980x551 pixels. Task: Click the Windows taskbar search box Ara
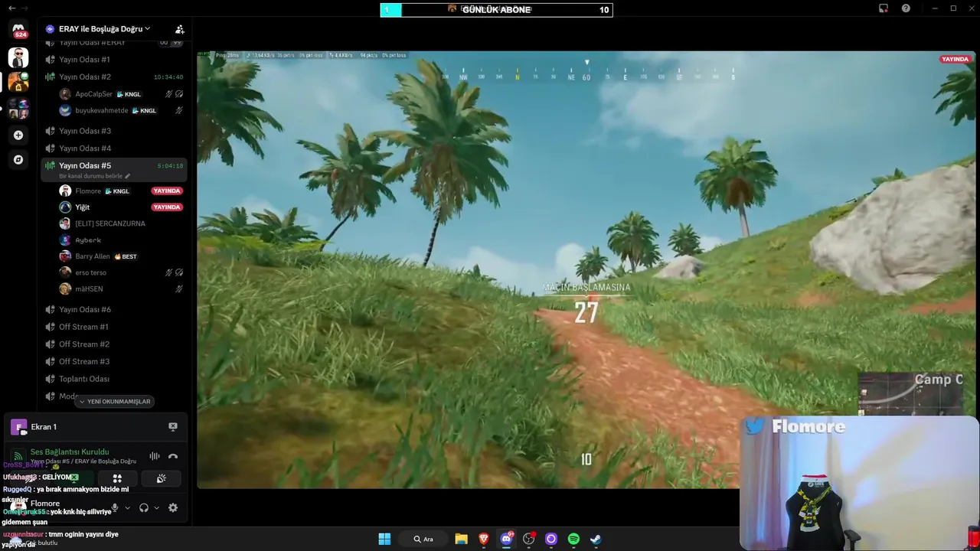coord(423,539)
